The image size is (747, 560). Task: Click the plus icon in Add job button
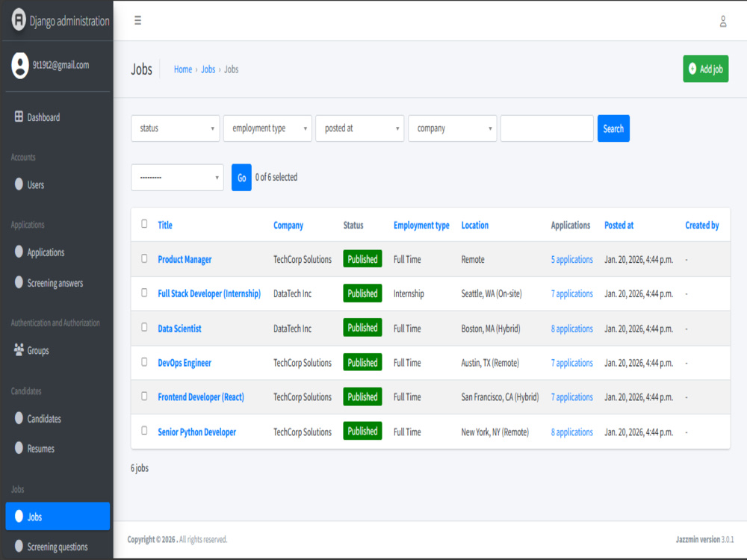click(x=692, y=69)
